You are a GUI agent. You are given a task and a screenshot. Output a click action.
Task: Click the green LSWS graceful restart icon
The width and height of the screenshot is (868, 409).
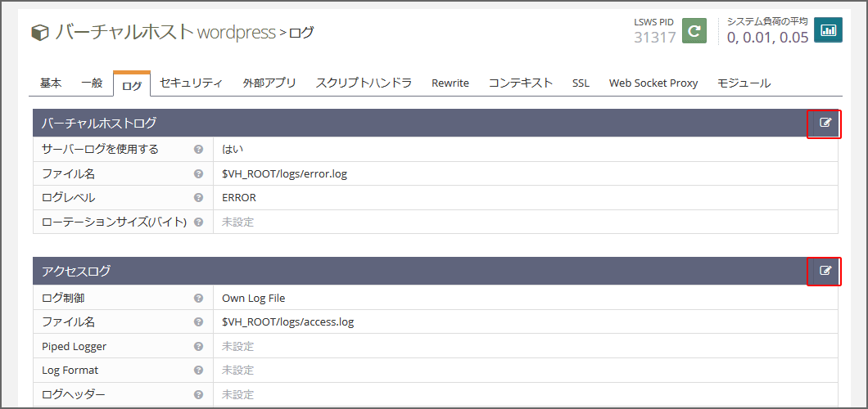point(694,30)
